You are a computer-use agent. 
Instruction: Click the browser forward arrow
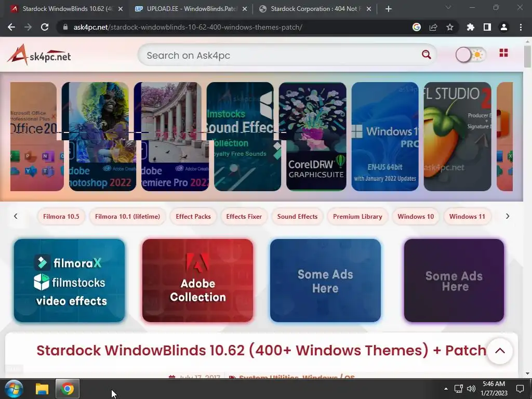point(28,27)
